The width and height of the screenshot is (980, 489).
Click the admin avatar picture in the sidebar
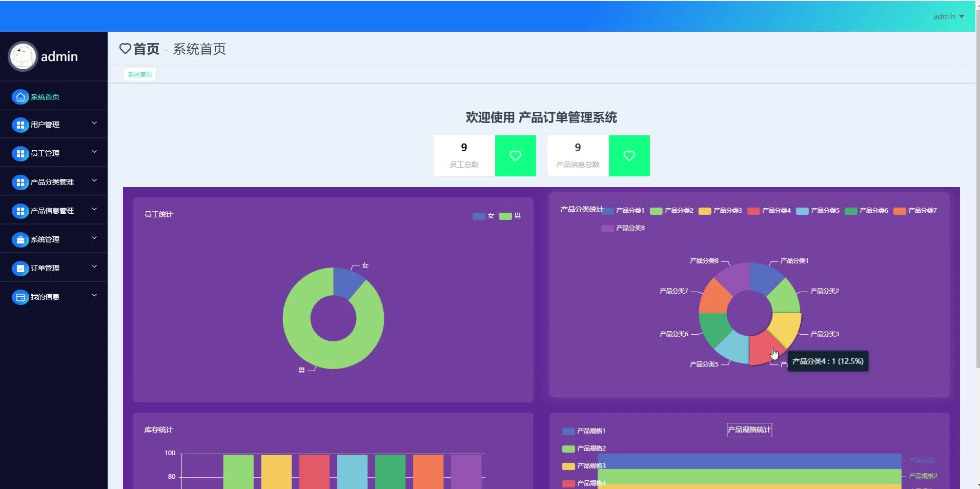tap(23, 56)
